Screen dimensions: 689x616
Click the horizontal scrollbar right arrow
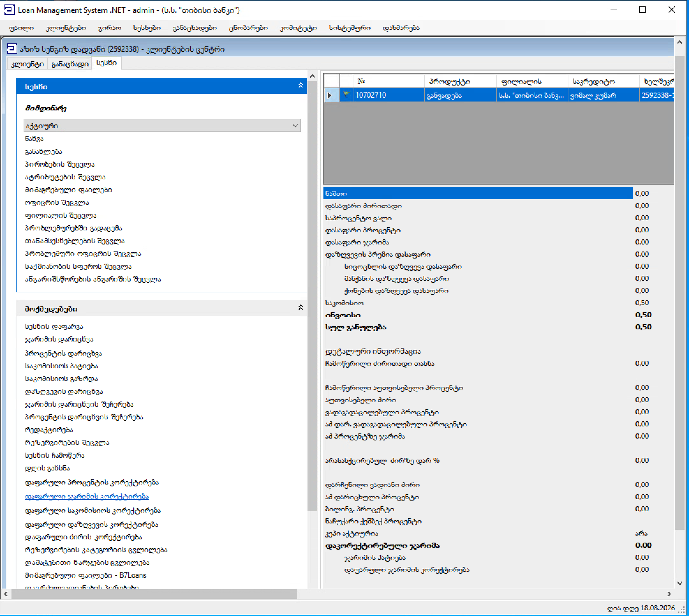click(x=669, y=594)
